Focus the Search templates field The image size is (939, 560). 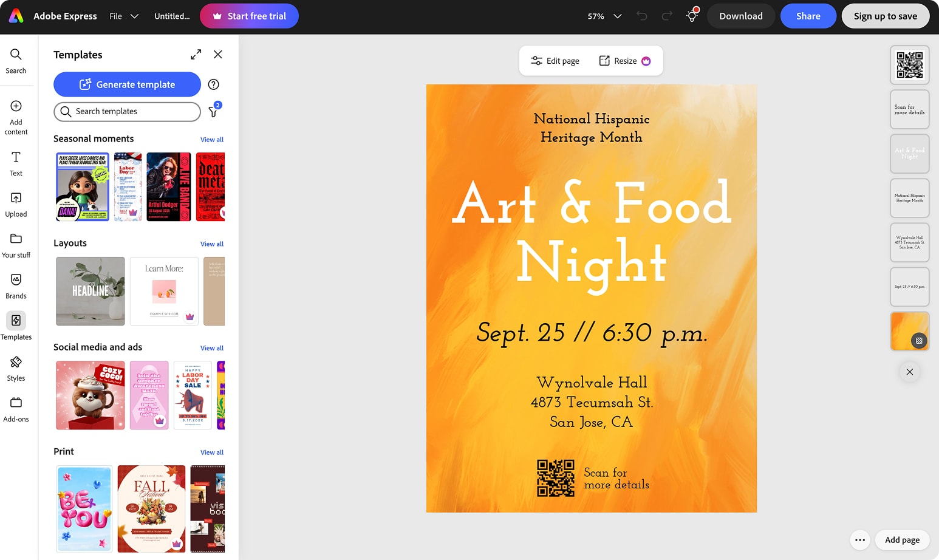[x=127, y=112]
